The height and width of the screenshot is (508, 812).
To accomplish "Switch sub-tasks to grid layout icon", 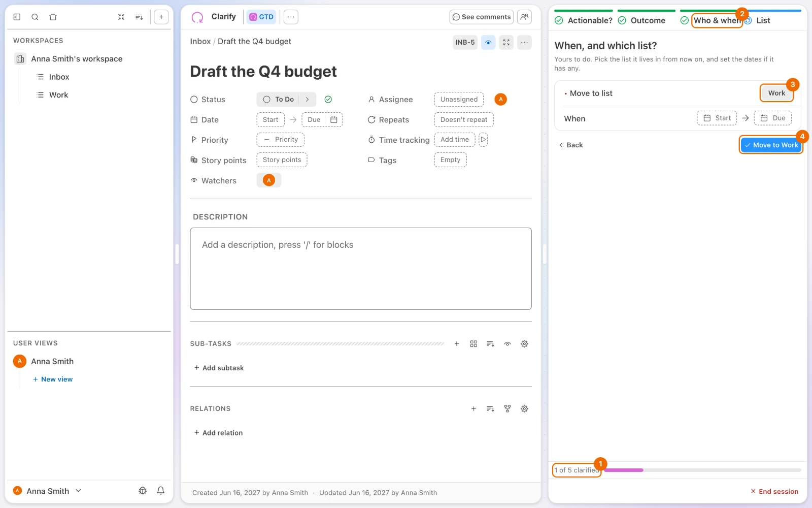I will click(473, 344).
